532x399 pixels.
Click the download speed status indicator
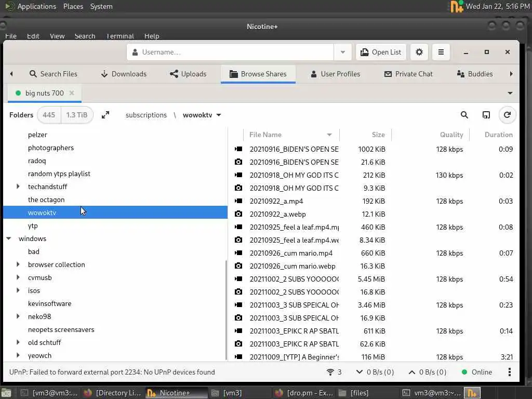(375, 372)
